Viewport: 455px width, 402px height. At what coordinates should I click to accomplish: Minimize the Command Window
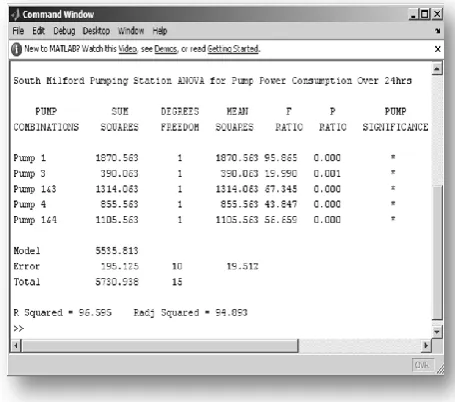tap(413, 14)
